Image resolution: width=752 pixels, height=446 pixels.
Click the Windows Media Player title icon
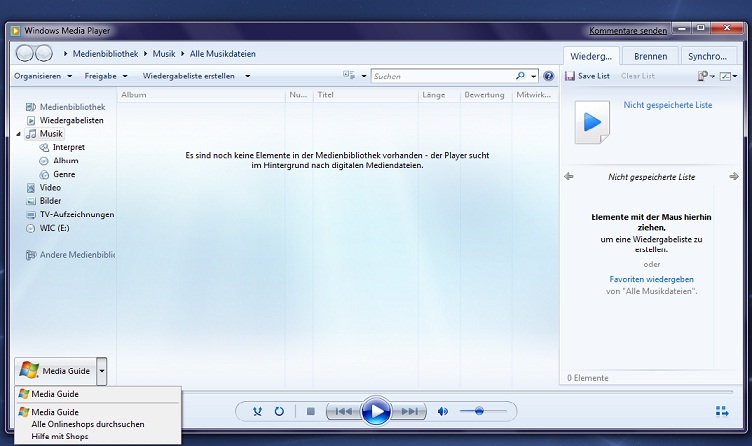15,31
